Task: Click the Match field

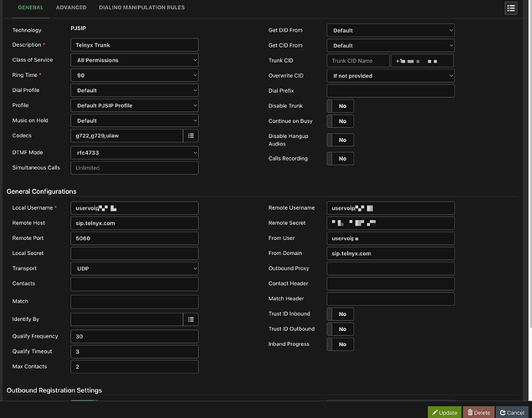Action: coord(135,302)
